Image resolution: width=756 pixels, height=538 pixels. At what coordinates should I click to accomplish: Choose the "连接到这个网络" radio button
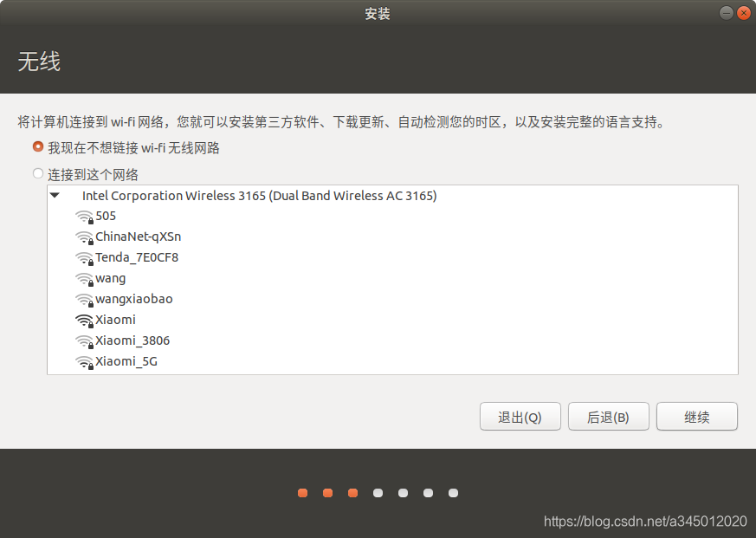[38, 173]
